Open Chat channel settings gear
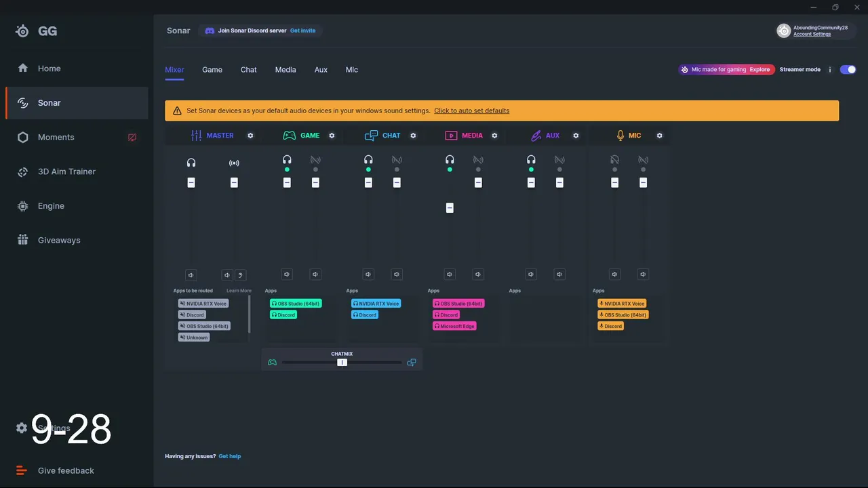 [413, 136]
